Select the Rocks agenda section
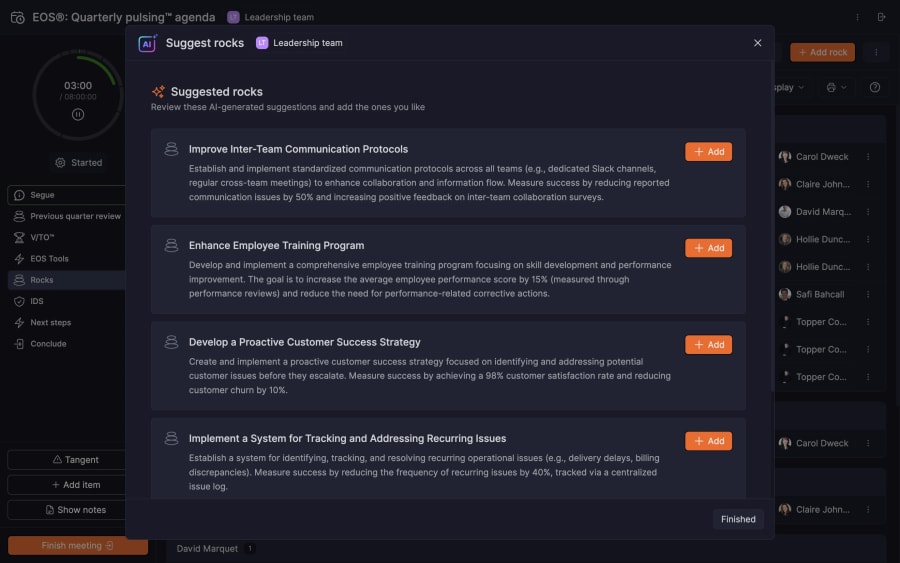The height and width of the screenshot is (563, 900). (67, 280)
